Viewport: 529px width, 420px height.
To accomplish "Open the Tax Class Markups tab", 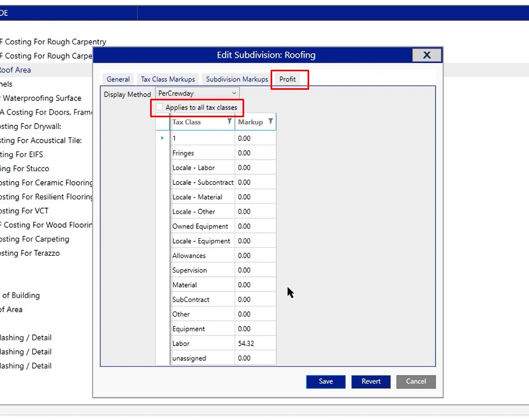I will (168, 79).
